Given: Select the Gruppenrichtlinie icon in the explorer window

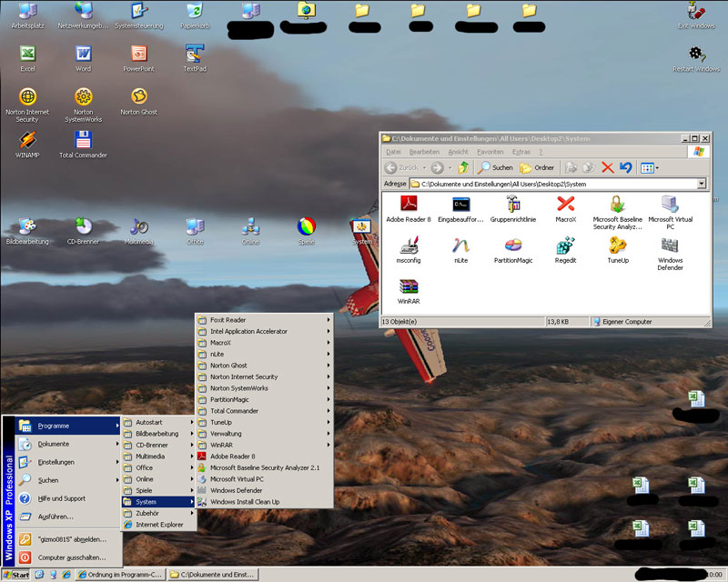Looking at the screenshot, I should coord(513,209).
